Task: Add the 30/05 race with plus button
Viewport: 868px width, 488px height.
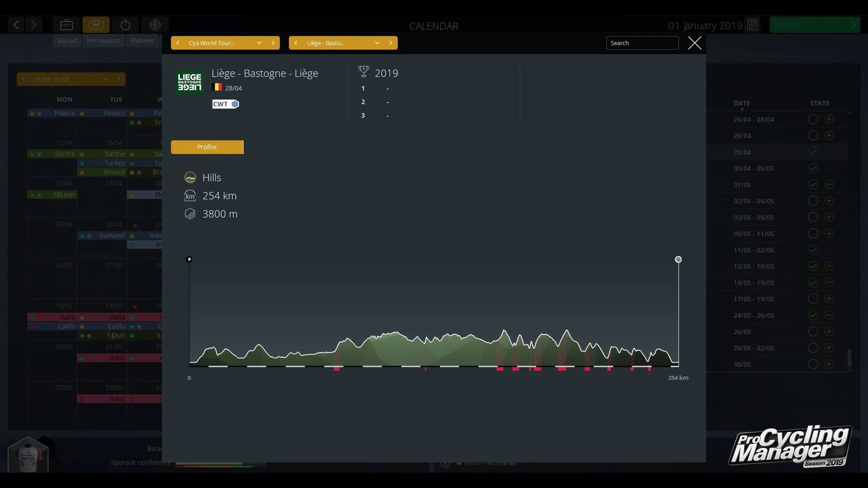Action: coord(829,364)
